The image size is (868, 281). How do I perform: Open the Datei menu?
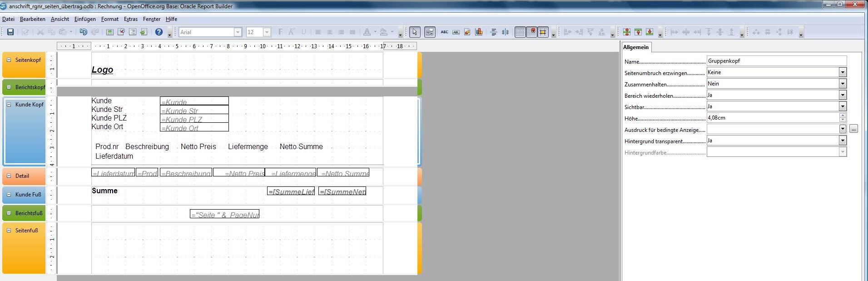tap(8, 19)
